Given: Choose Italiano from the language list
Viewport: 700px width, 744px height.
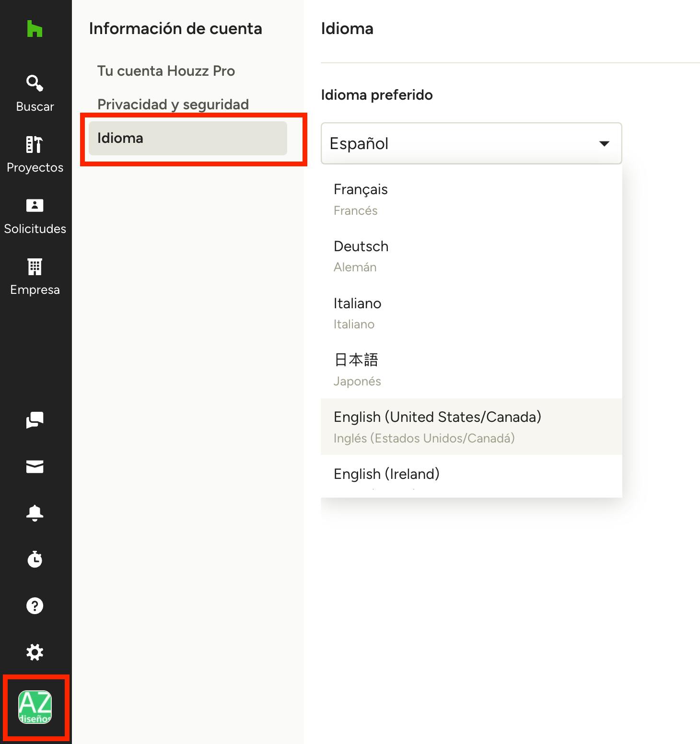Looking at the screenshot, I should [471, 313].
